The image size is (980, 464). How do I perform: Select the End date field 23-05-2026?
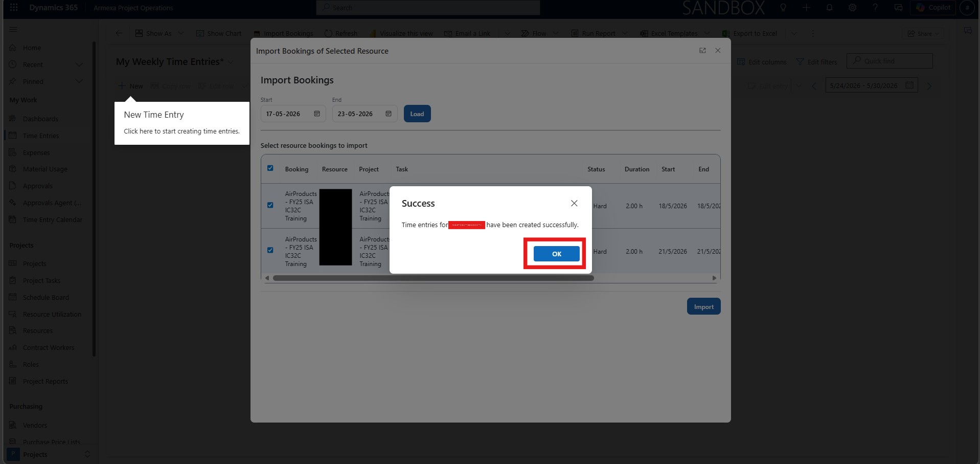pos(364,114)
